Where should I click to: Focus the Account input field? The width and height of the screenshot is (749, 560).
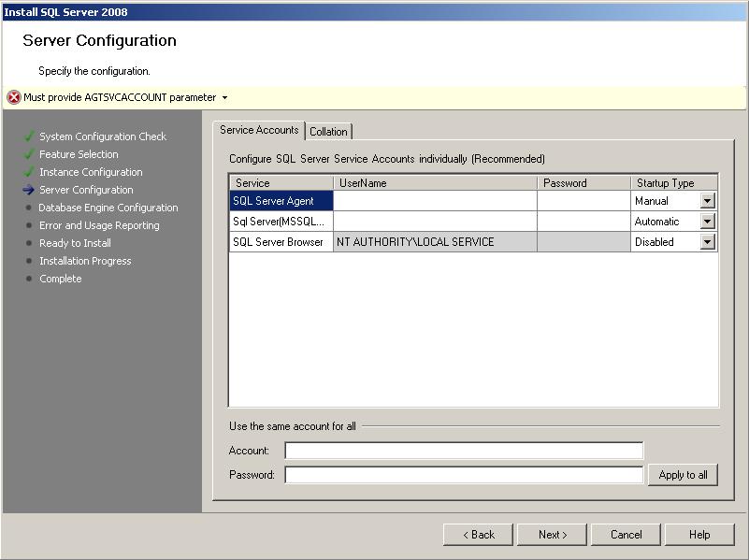464,451
